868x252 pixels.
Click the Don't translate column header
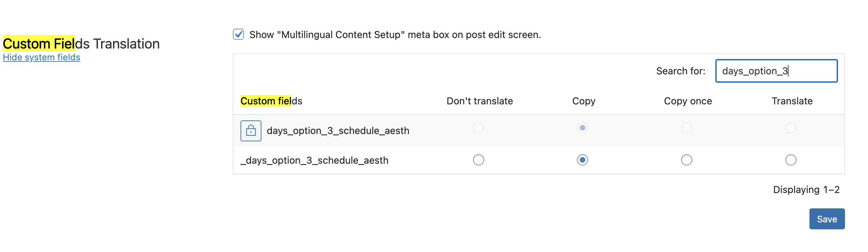point(480,101)
